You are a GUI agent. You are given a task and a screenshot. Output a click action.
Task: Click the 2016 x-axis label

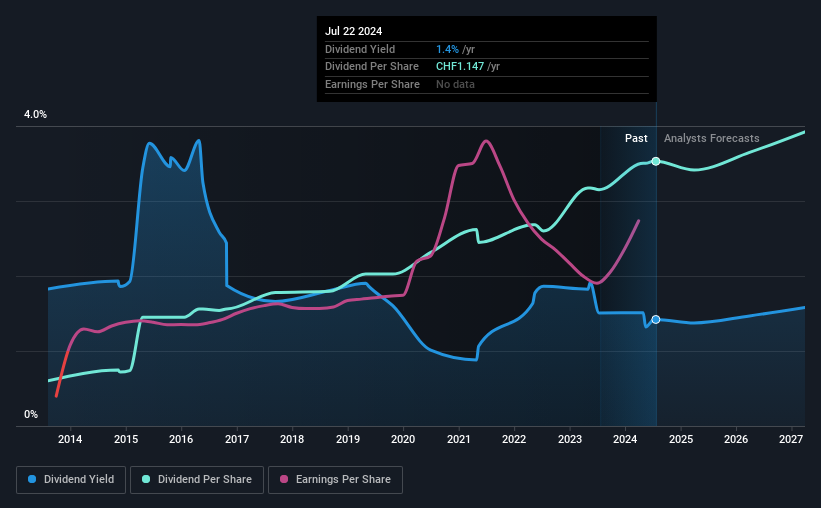181,439
